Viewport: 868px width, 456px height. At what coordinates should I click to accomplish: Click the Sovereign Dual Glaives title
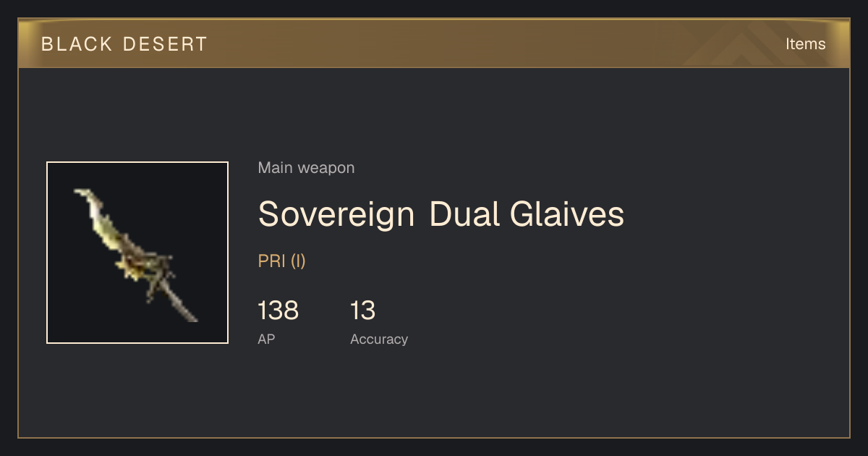[441, 214]
